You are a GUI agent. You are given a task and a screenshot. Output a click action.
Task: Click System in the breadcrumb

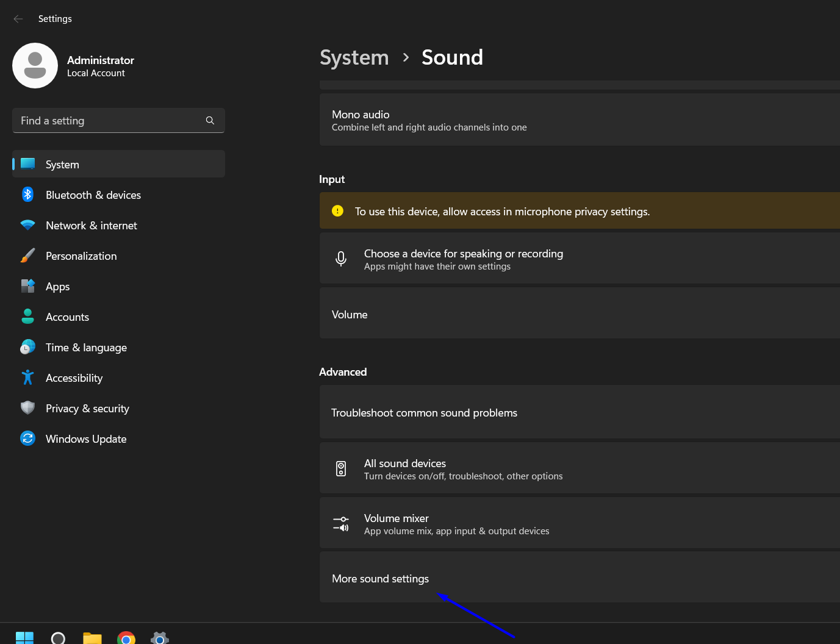[354, 57]
